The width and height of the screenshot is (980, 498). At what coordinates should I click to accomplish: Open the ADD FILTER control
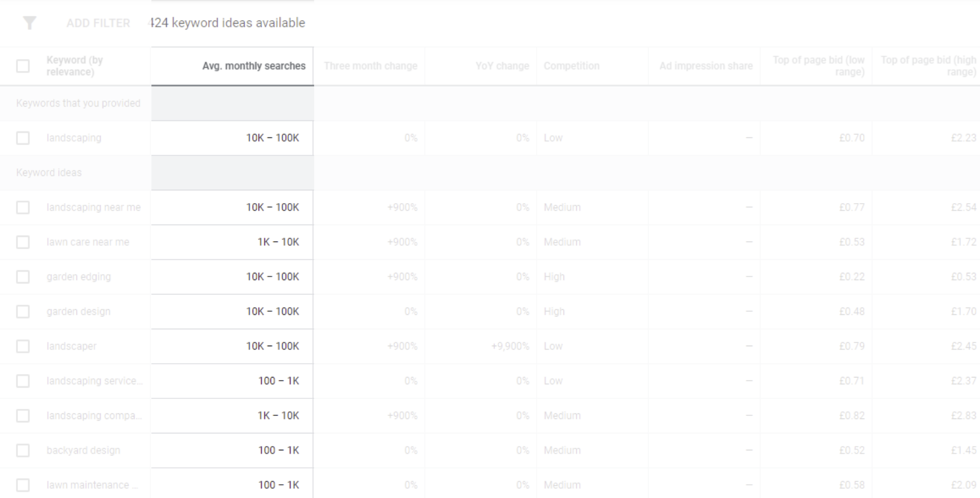tap(97, 23)
